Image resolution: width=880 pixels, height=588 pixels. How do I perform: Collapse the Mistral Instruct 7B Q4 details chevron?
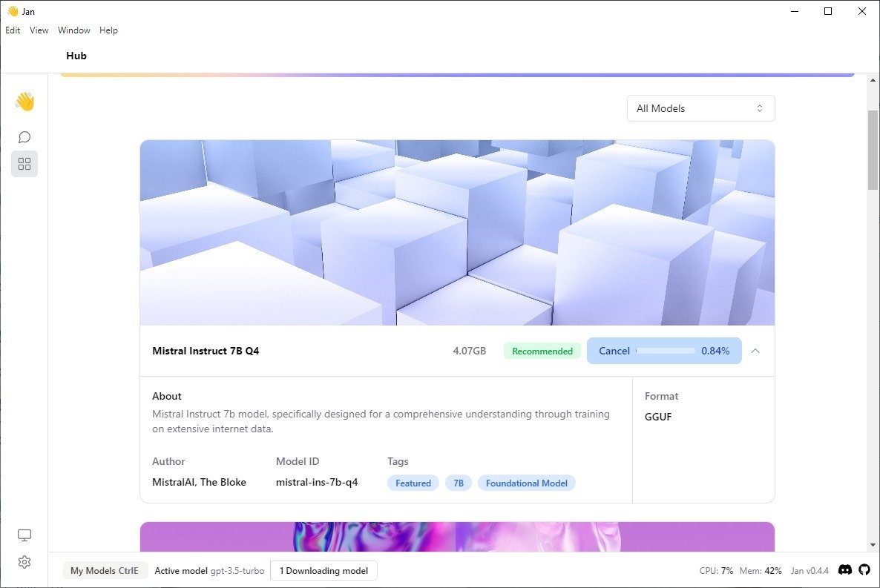(755, 351)
